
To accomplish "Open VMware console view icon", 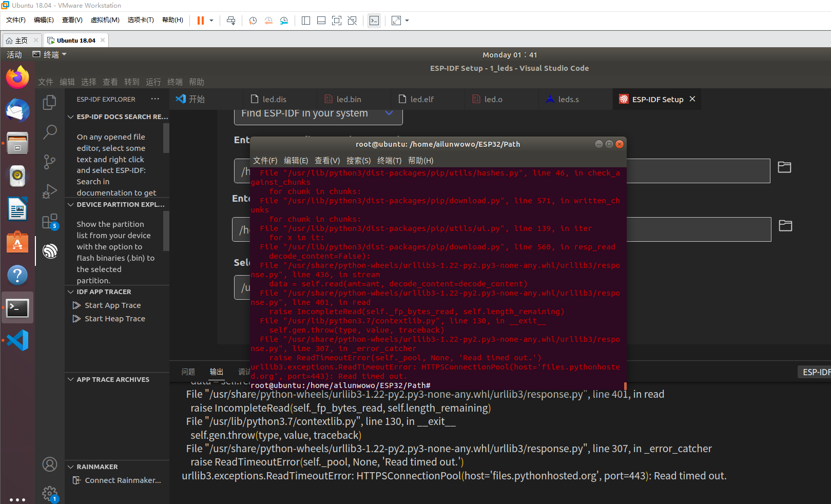I will pyautogui.click(x=374, y=21).
